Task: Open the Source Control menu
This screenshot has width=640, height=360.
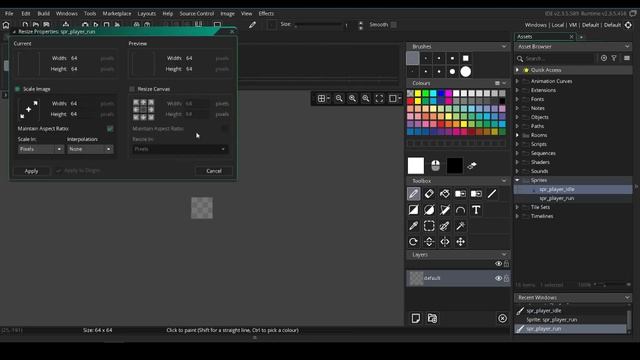Action: click(197, 13)
